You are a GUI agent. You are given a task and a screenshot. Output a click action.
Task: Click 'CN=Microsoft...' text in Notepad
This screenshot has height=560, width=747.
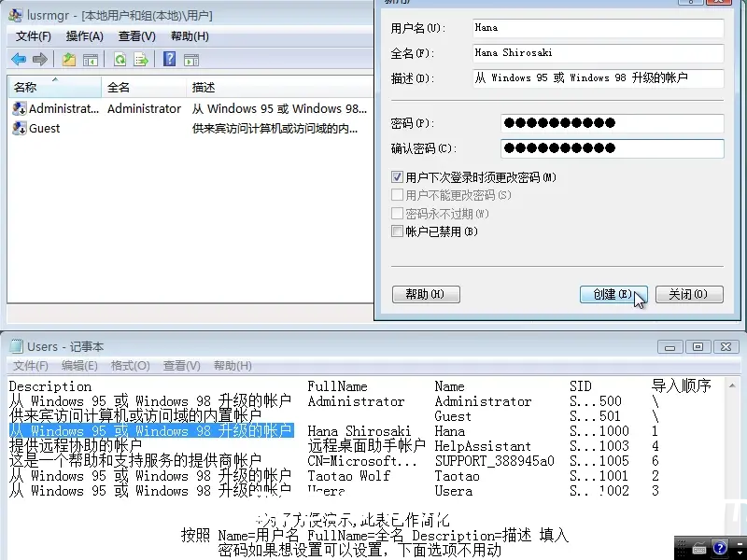(362, 461)
